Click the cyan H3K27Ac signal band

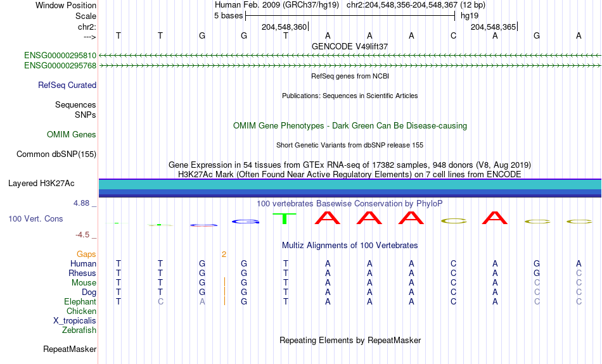(x=350, y=184)
